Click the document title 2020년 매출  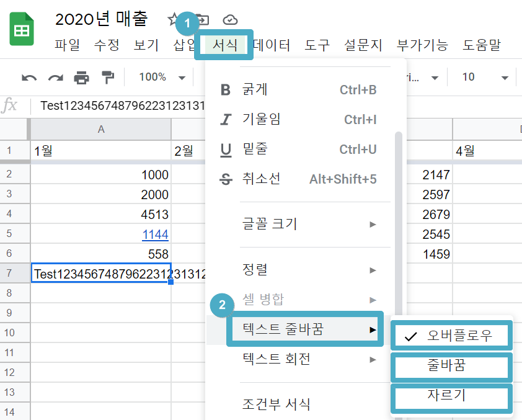pos(101,19)
